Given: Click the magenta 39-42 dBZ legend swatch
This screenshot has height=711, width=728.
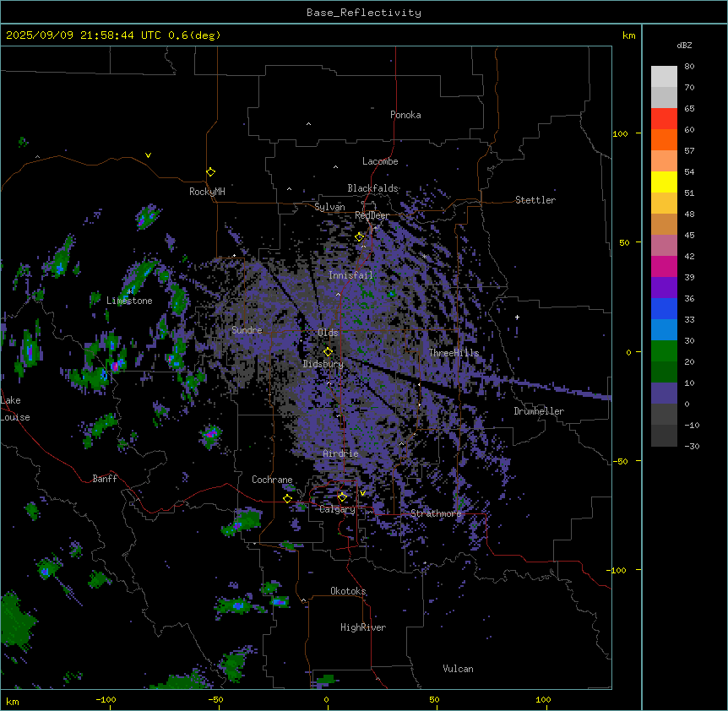Looking at the screenshot, I should tap(664, 266).
